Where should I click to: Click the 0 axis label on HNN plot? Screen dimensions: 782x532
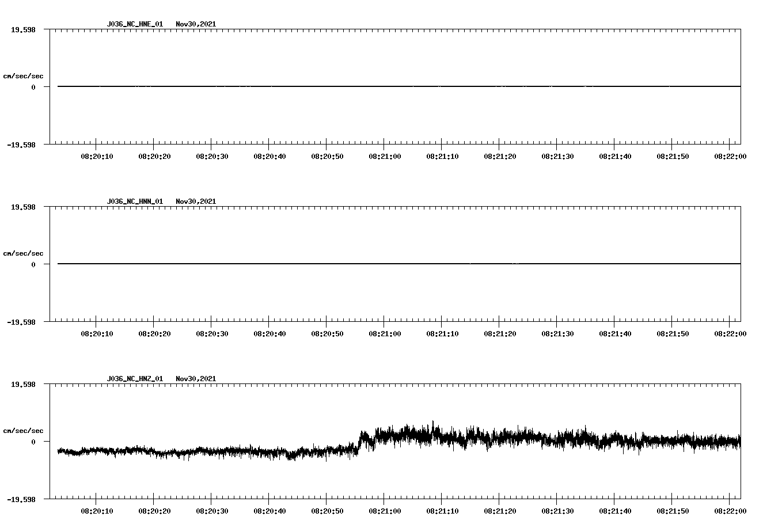[33, 264]
